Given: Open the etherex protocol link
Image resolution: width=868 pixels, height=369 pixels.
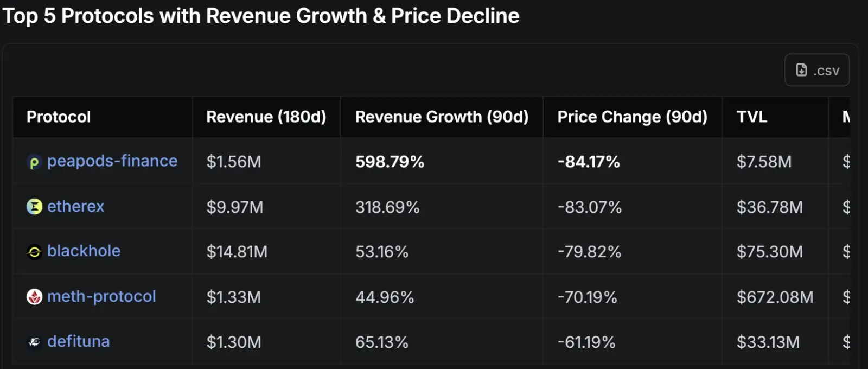Looking at the screenshot, I should point(75,206).
